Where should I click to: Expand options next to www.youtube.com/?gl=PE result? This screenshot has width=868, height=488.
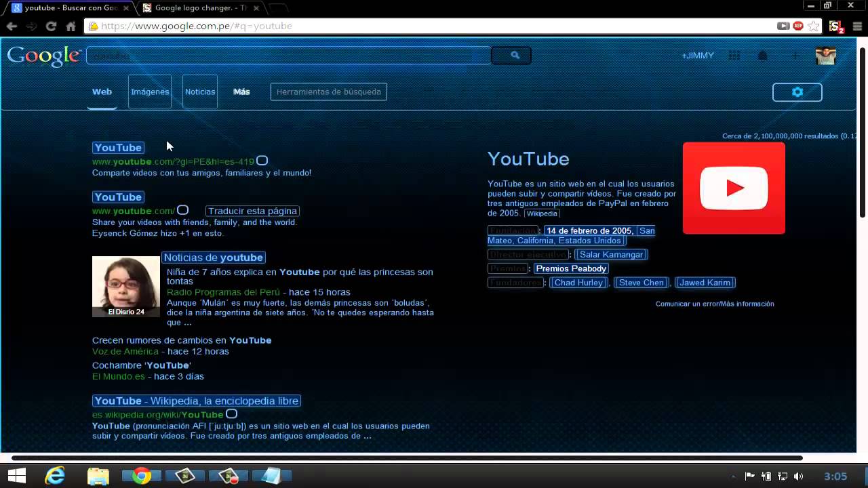click(262, 161)
